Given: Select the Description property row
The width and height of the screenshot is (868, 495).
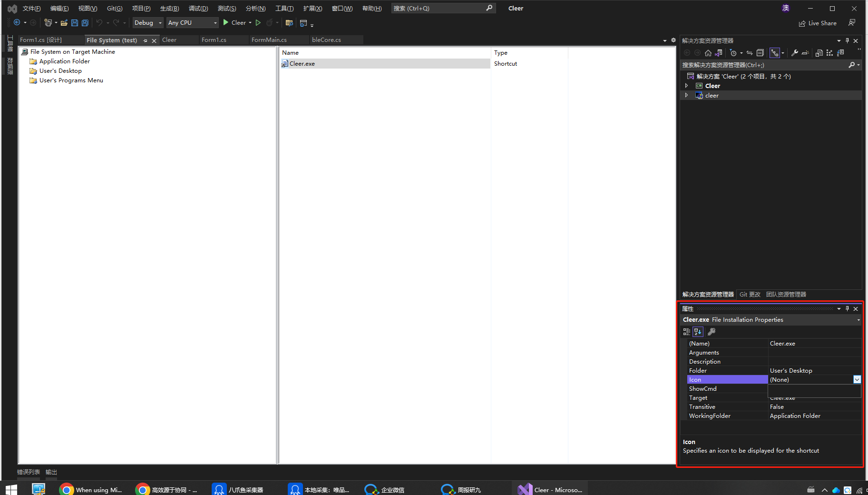Looking at the screenshot, I should (x=774, y=362).
